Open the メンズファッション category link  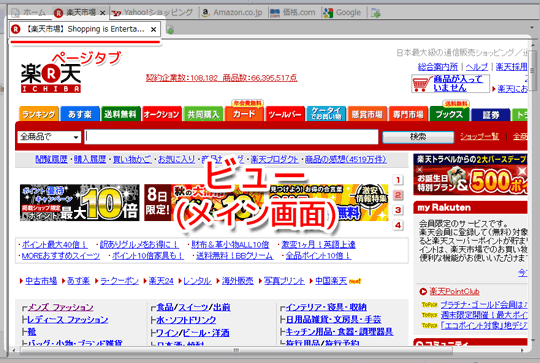[x=60, y=307]
